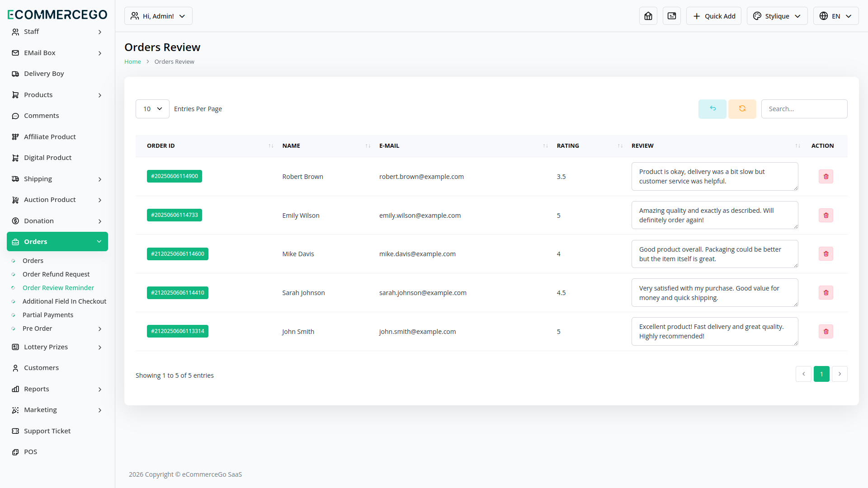Open entries per page dropdown
This screenshot has width=868, height=488.
[x=152, y=109]
